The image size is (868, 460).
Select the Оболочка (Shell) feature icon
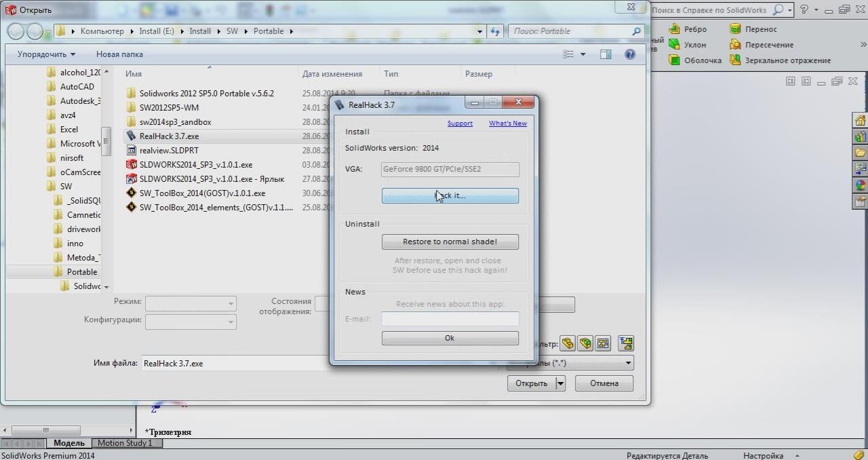(x=674, y=60)
